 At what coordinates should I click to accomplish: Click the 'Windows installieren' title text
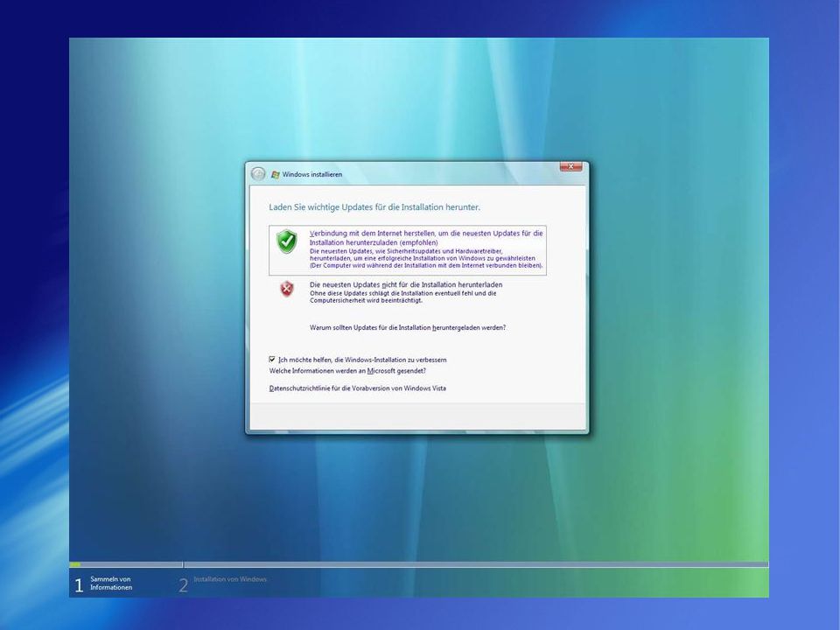[x=311, y=175]
